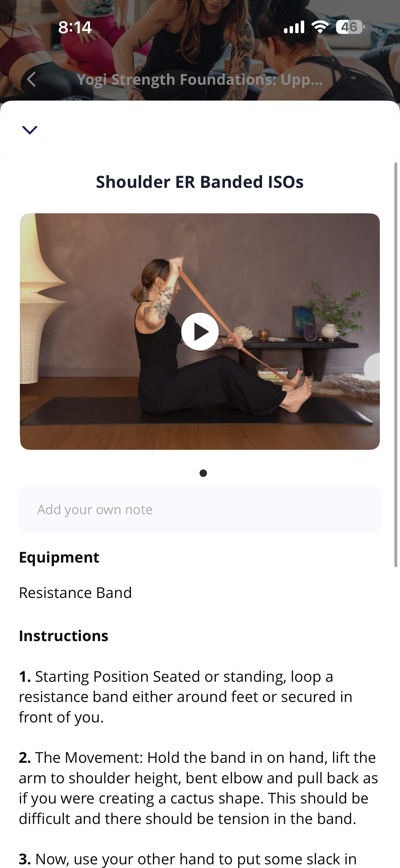Select the Instructions section heading
Viewport: 400px width, 868px height.
tap(64, 636)
